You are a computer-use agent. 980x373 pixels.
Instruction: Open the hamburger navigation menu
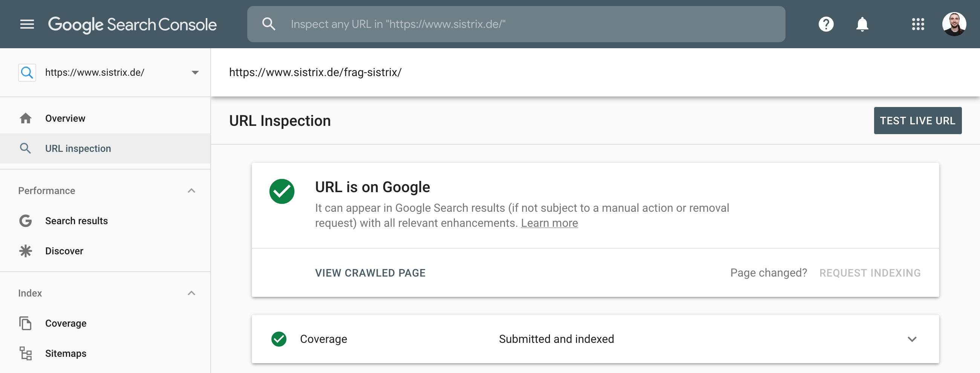tap(27, 24)
